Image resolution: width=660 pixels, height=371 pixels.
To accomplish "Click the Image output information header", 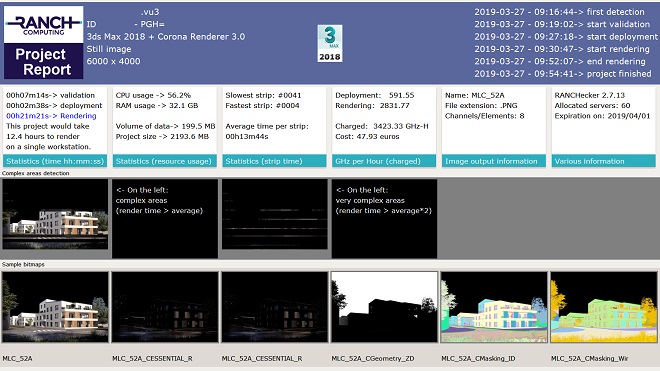I will tap(494, 161).
